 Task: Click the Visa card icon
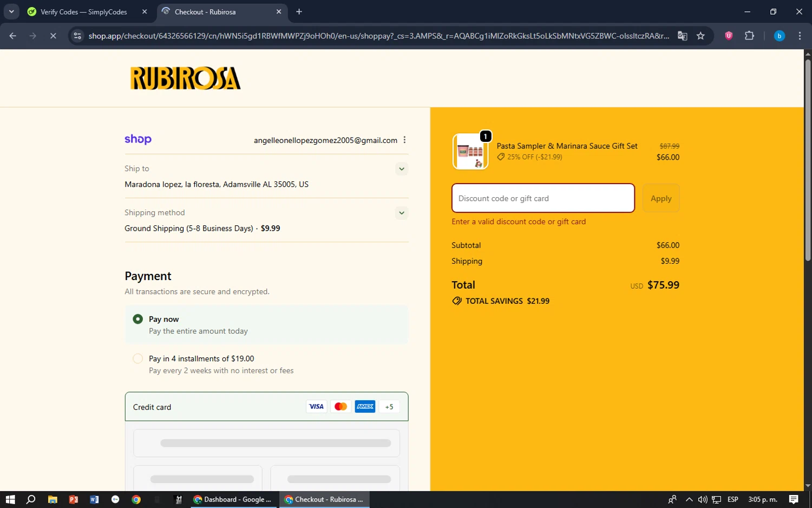pyautogui.click(x=316, y=407)
